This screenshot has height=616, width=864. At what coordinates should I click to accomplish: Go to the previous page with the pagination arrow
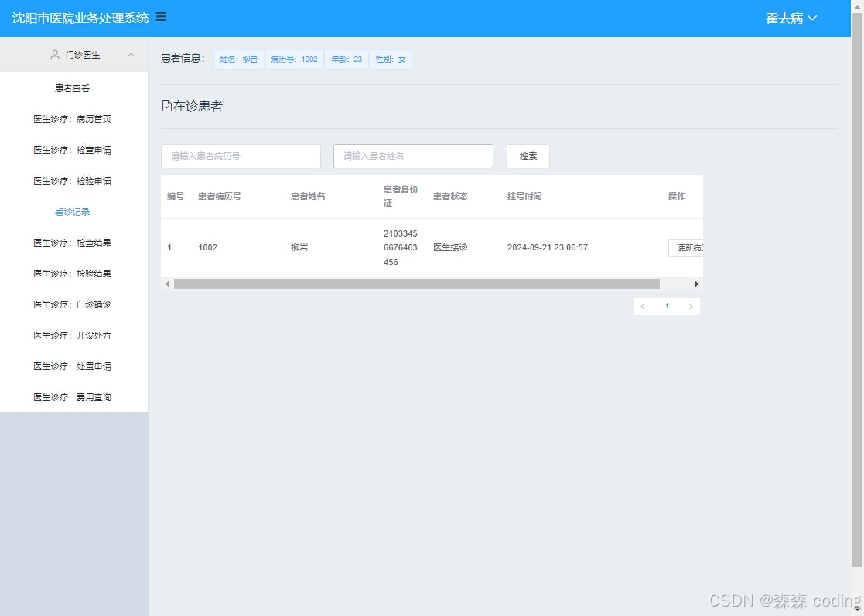point(643,306)
